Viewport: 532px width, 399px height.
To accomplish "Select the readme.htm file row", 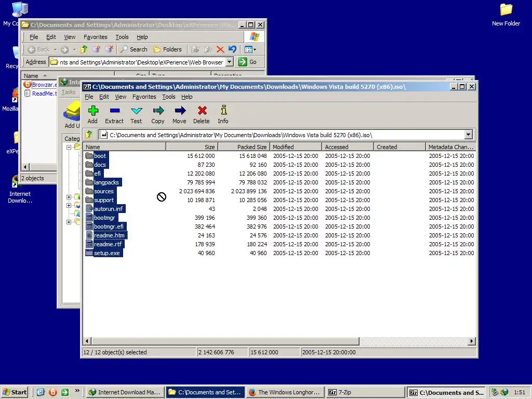I will (280, 235).
